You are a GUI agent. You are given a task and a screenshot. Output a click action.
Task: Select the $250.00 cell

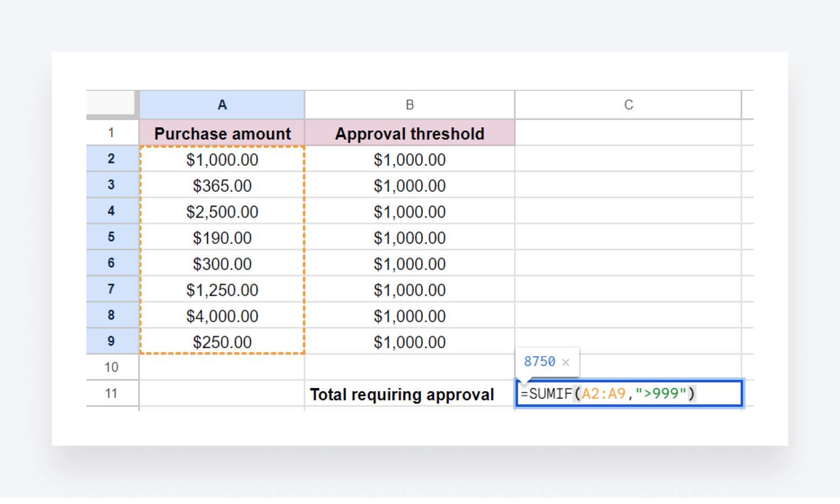pyautogui.click(x=222, y=342)
